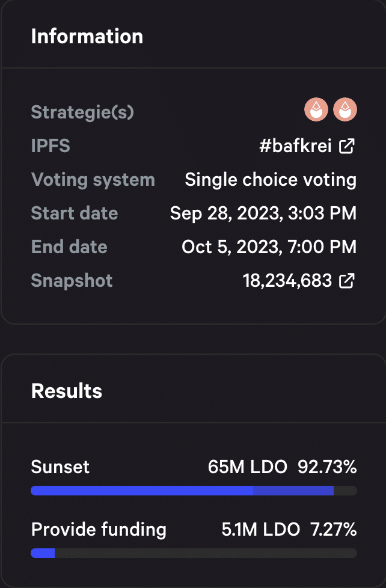The image size is (386, 588).
Task: Click the Provide funding progress bar
Action: [x=194, y=553]
